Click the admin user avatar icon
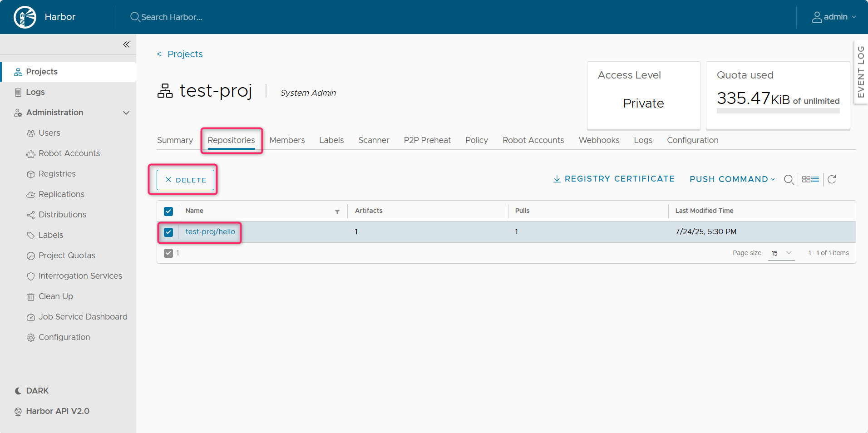Screen dimensions: 868x433 (x=817, y=17)
